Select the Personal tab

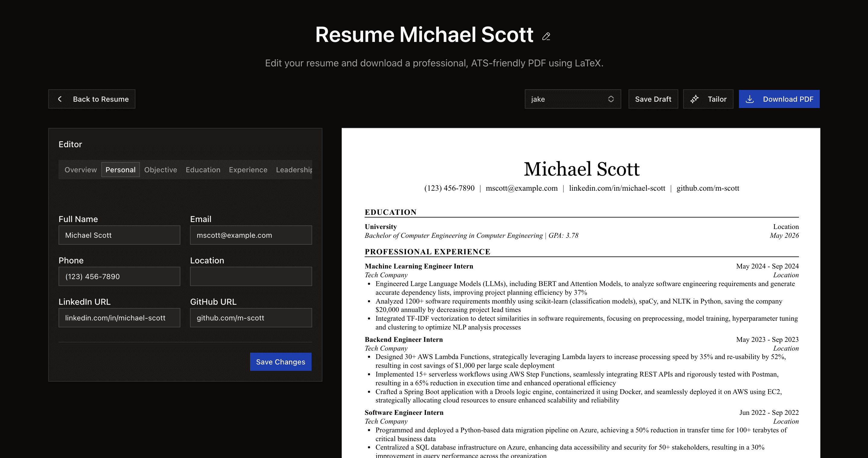120,170
